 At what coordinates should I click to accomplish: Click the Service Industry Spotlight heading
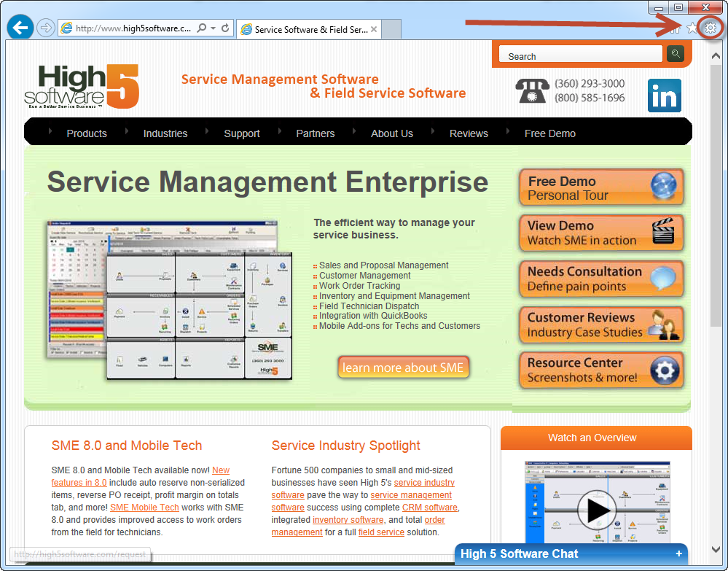346,446
